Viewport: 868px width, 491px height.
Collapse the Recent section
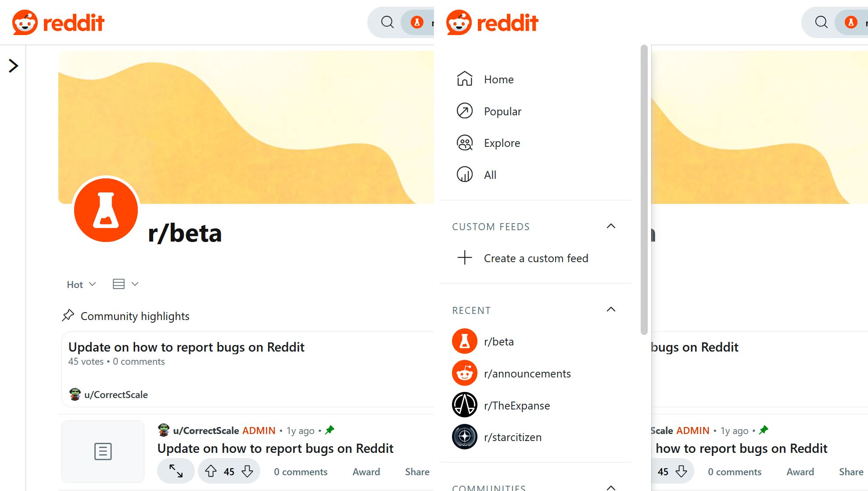[x=610, y=309]
